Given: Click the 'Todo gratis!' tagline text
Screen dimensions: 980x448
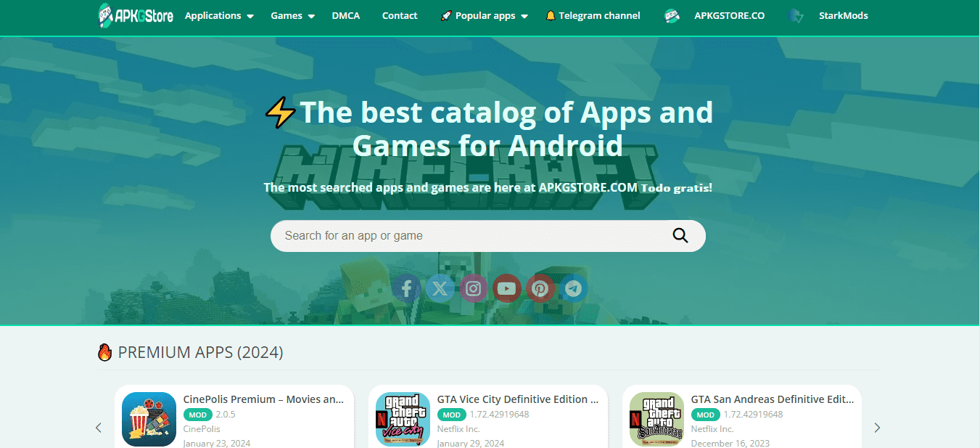Looking at the screenshot, I should click(677, 187).
